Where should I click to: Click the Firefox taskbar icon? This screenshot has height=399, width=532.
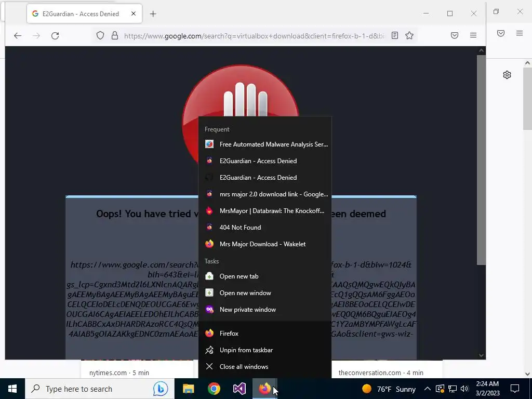(265, 389)
